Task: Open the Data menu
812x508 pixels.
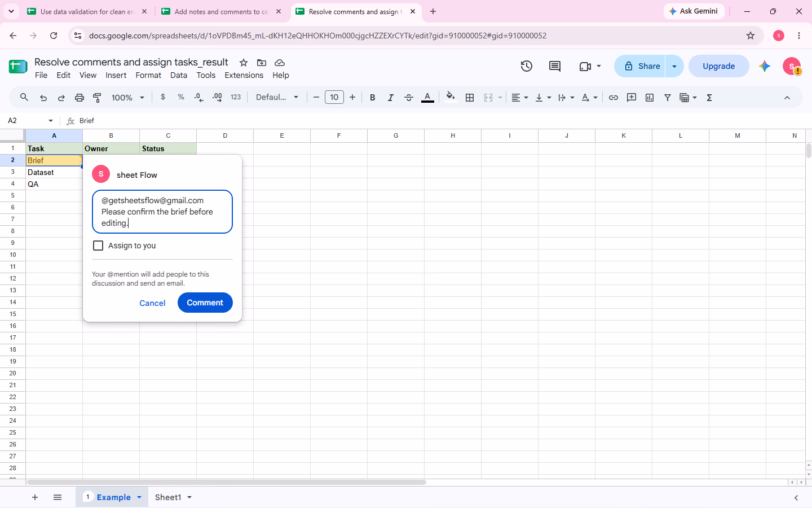Action: (179, 75)
